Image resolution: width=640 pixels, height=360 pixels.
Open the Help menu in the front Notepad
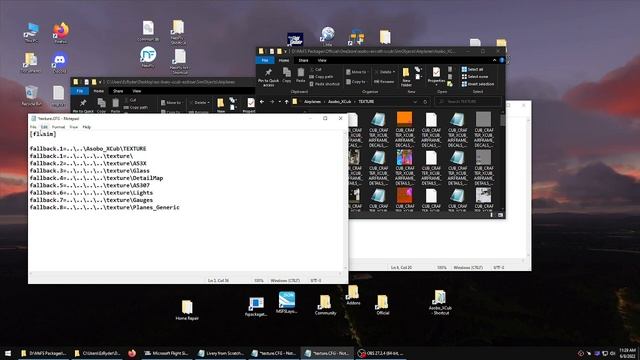coord(87,127)
